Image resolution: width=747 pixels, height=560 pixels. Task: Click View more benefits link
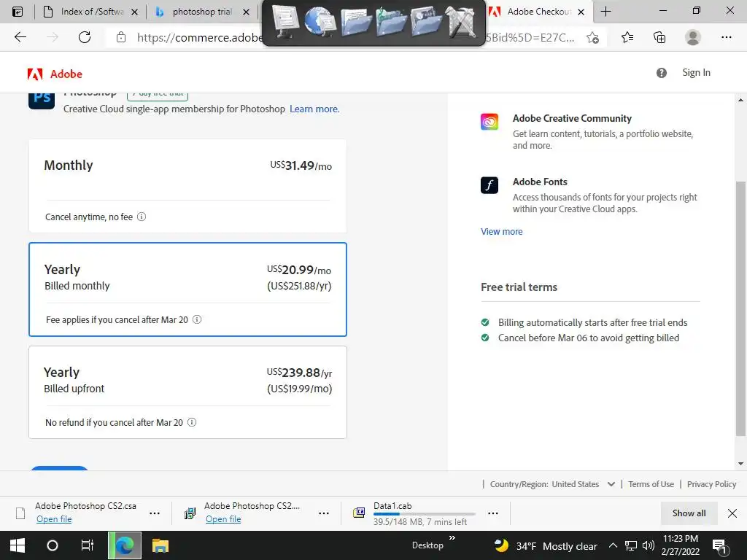coord(502,231)
